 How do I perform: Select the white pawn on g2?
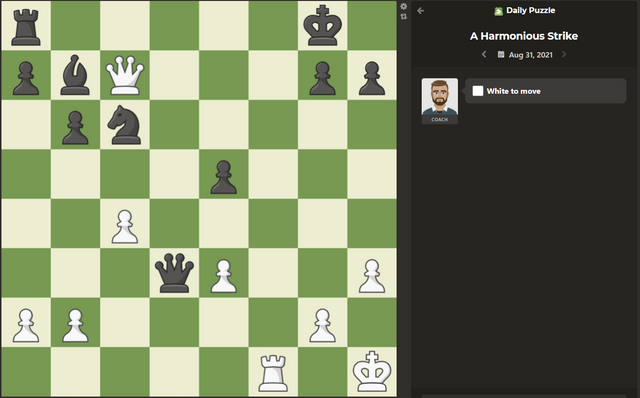pyautogui.click(x=322, y=325)
